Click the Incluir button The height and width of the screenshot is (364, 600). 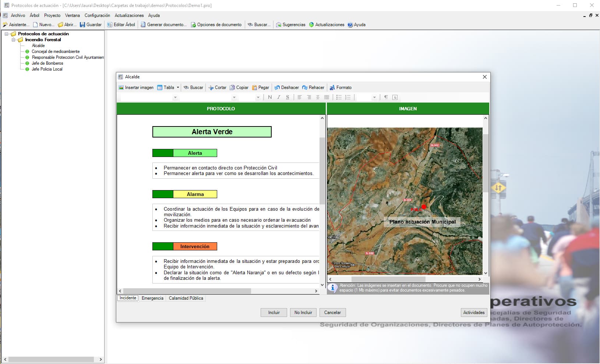274,313
